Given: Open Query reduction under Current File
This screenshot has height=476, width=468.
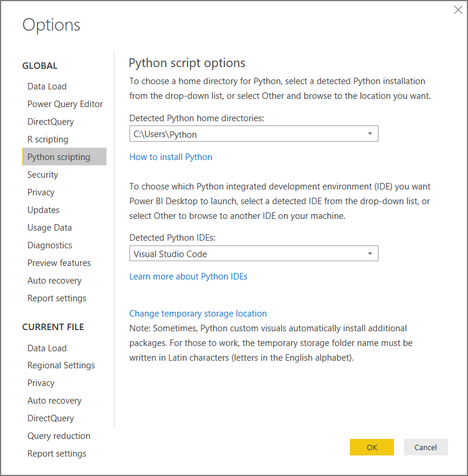Looking at the screenshot, I should click(59, 435).
